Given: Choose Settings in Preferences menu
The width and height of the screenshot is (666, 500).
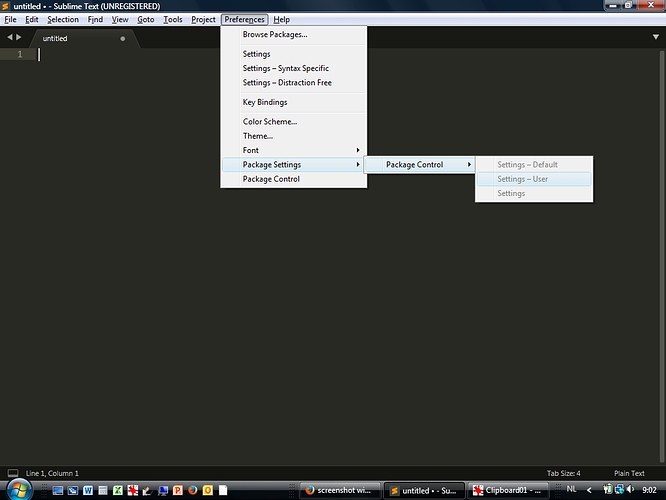Looking at the screenshot, I should click(294, 54).
